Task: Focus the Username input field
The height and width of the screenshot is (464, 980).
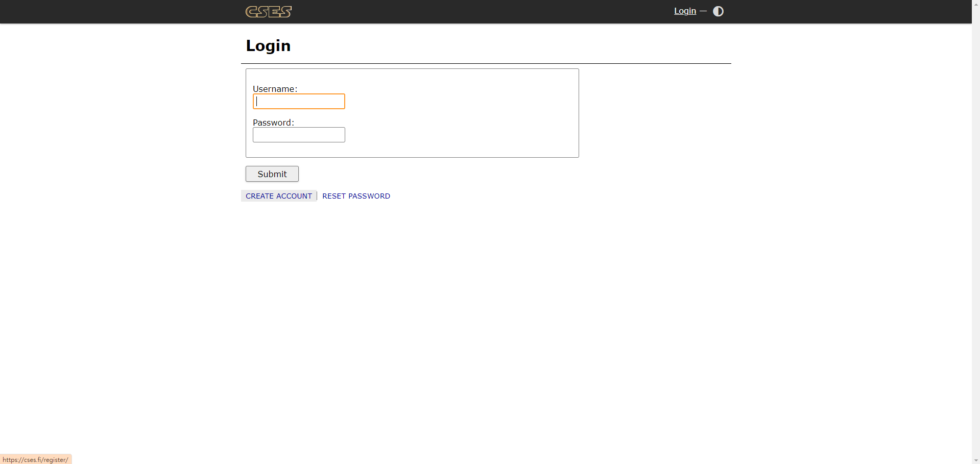Action: 299,102
